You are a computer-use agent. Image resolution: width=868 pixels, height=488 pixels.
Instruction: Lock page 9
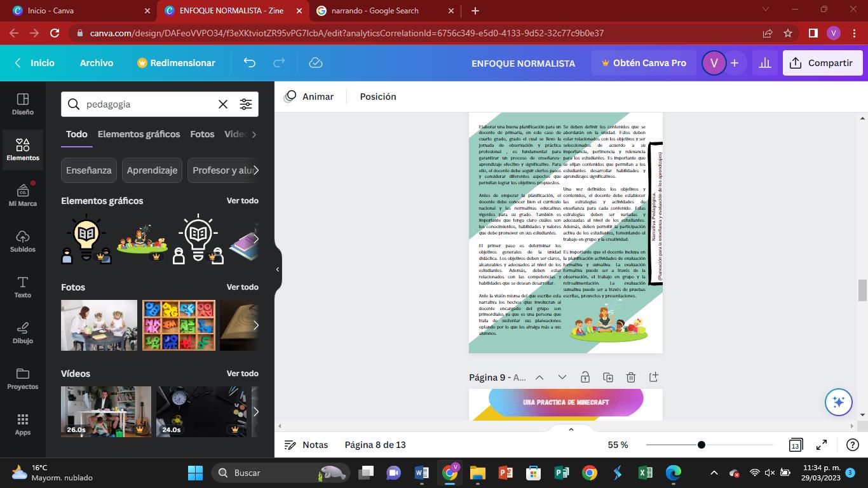pyautogui.click(x=585, y=377)
